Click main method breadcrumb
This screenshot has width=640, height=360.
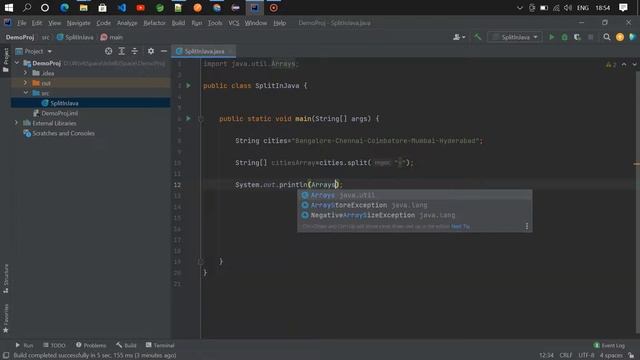111,37
